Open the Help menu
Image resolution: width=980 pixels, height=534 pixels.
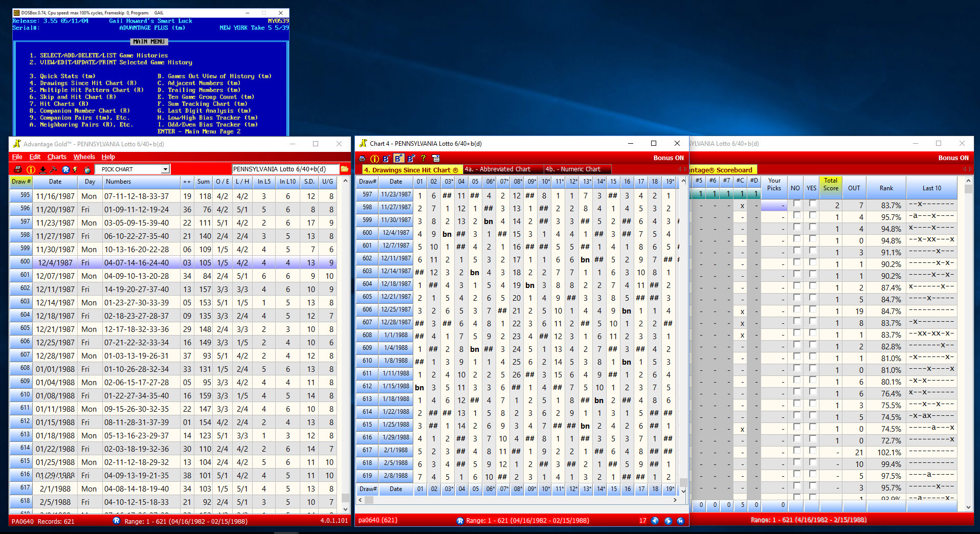tap(108, 157)
